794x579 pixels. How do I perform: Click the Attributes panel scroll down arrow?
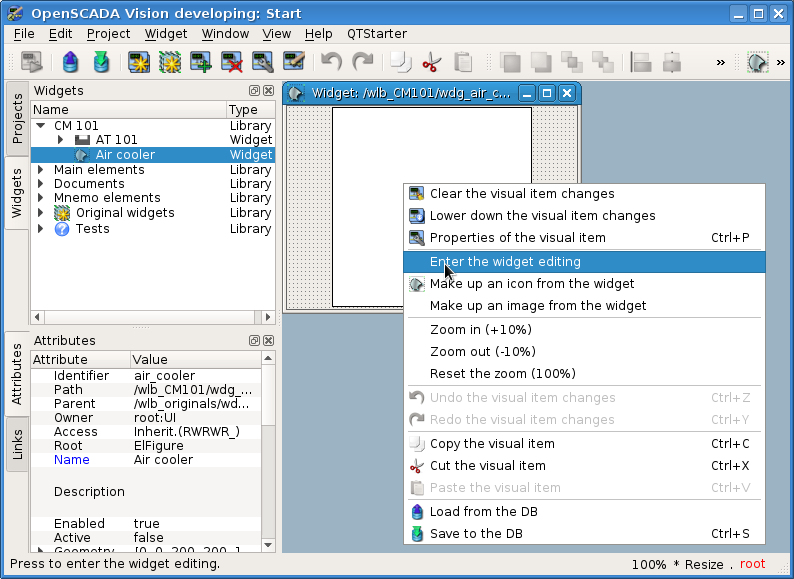pos(268,545)
